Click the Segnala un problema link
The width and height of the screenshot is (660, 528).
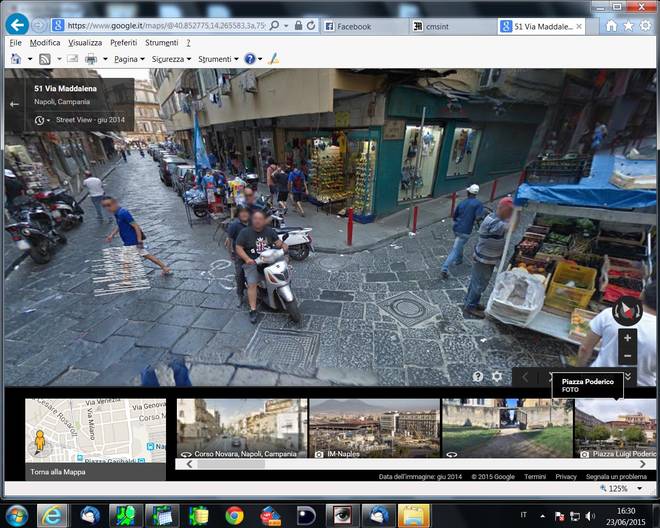tap(618, 476)
